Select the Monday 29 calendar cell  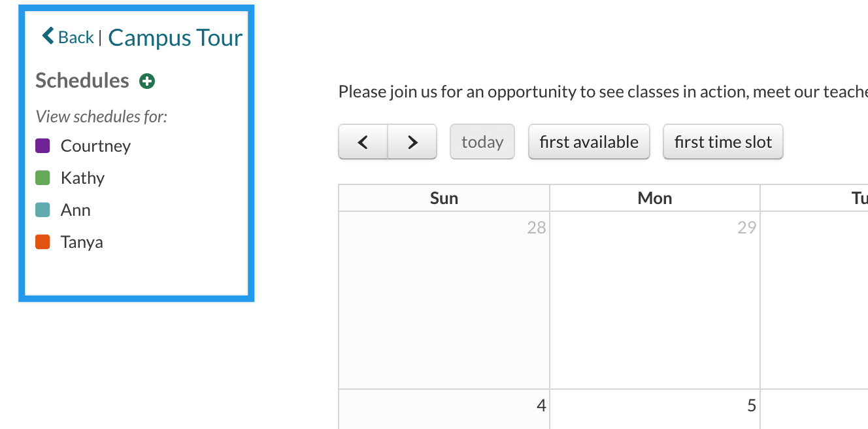tap(655, 301)
